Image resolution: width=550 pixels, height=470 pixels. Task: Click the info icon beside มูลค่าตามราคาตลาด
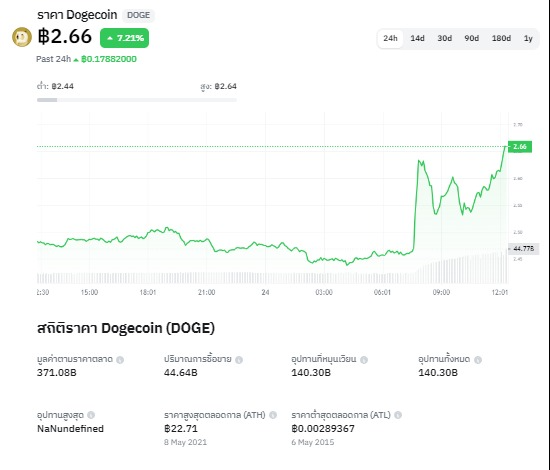point(120,360)
